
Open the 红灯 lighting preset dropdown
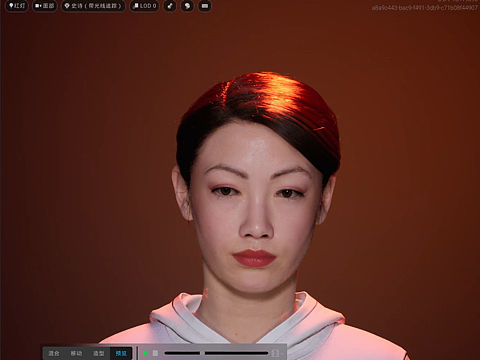pos(17,6)
